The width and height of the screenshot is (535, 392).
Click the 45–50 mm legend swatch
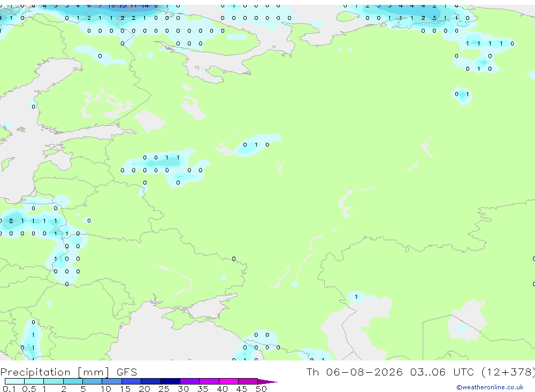248,381
